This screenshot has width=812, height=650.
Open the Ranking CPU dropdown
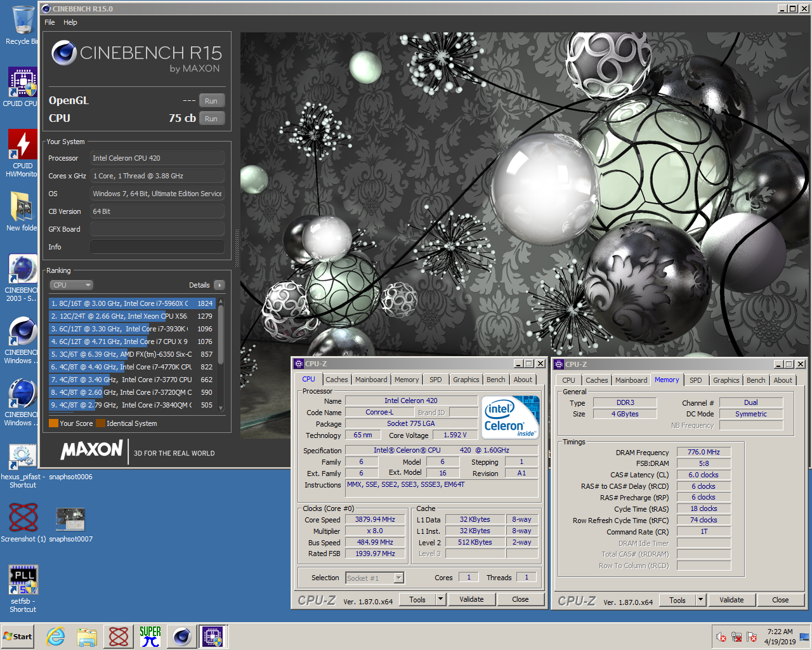(72, 285)
